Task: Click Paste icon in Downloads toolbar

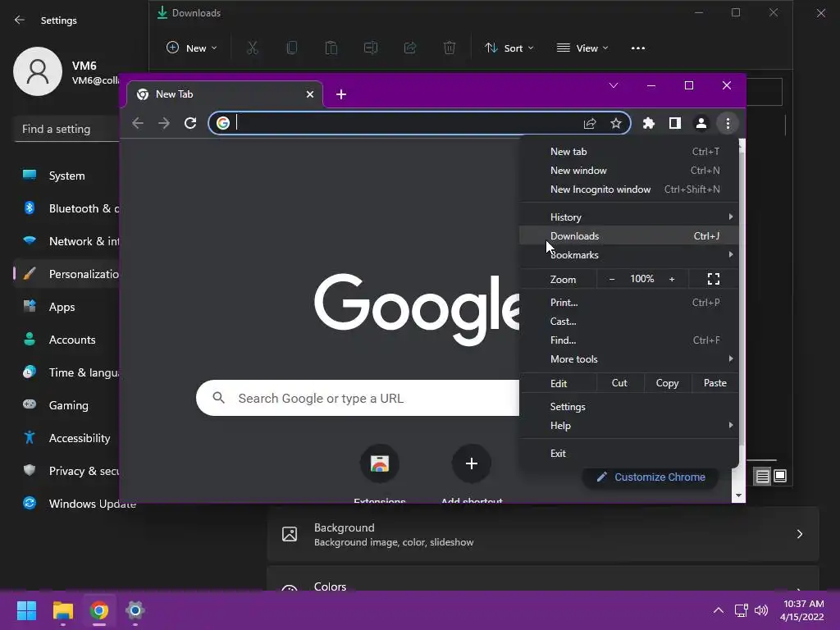Action: (x=331, y=48)
